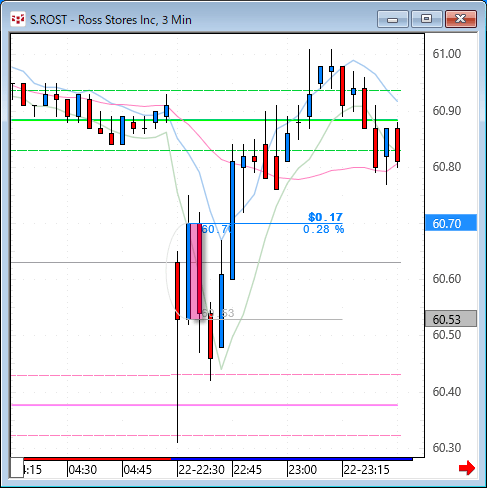The image size is (487, 488).
Task: Click the red scroll-right arrow
Action: (x=467, y=468)
